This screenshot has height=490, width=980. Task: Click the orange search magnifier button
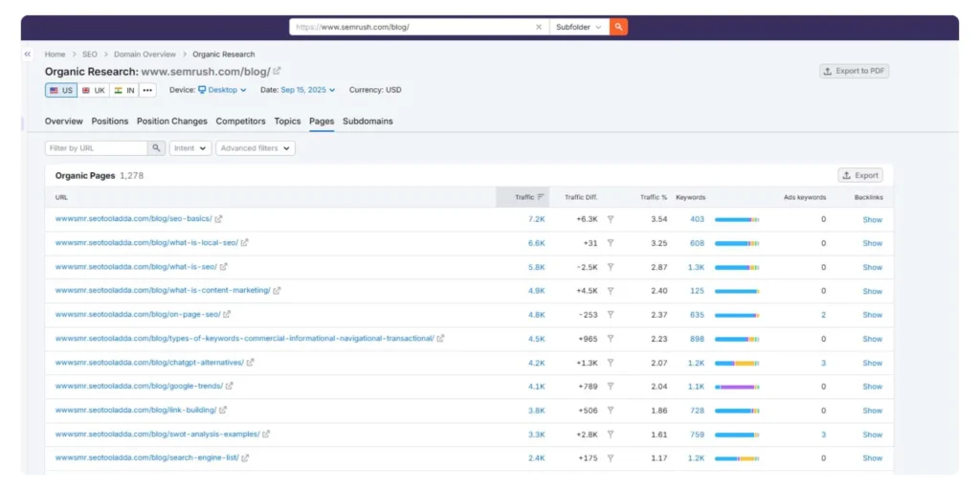(x=618, y=27)
